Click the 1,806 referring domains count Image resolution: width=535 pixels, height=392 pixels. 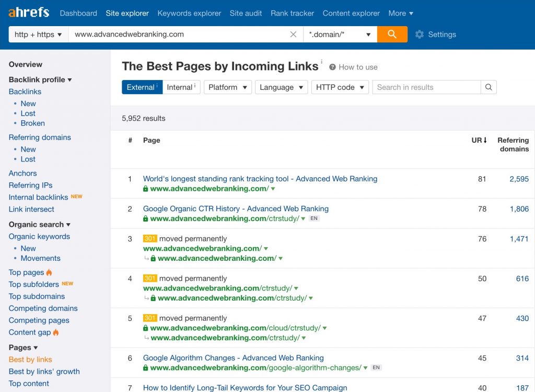pyautogui.click(x=519, y=209)
